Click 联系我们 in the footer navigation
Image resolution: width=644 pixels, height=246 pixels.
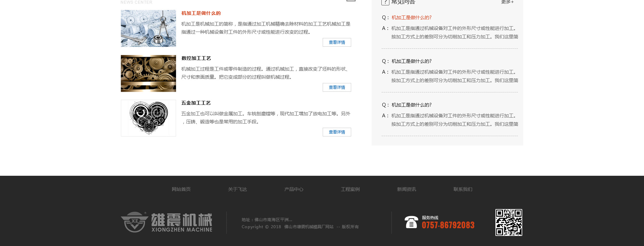click(463, 189)
